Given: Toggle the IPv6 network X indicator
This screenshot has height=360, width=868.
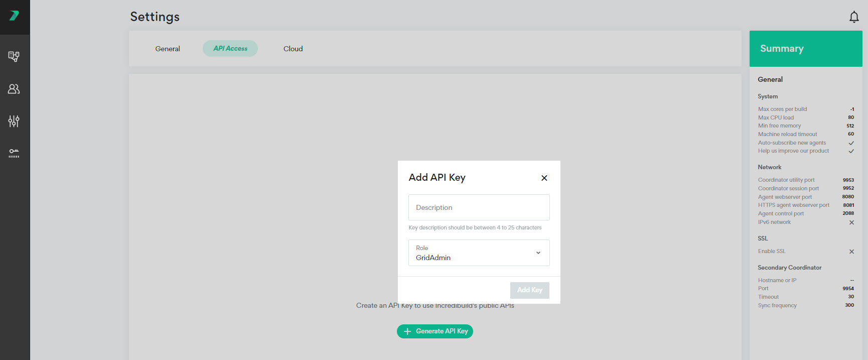Looking at the screenshot, I should pos(851,222).
